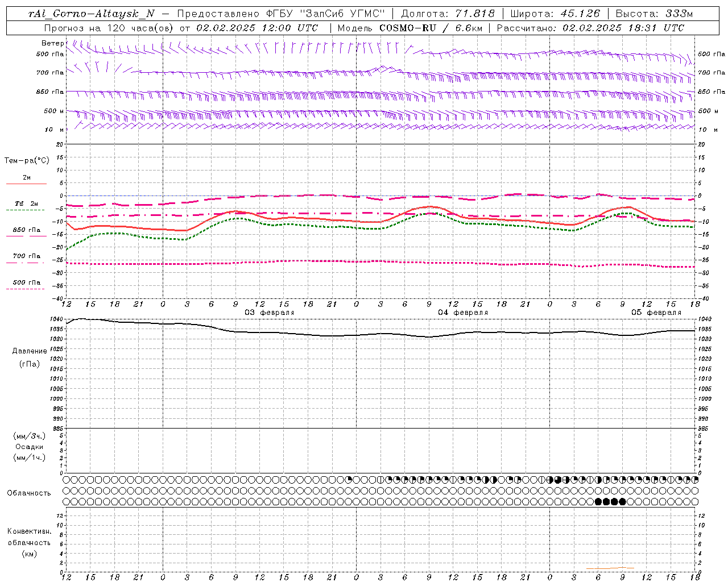Select the 500 м wind level label on the left
The height and width of the screenshot is (582, 728).
tap(54, 111)
